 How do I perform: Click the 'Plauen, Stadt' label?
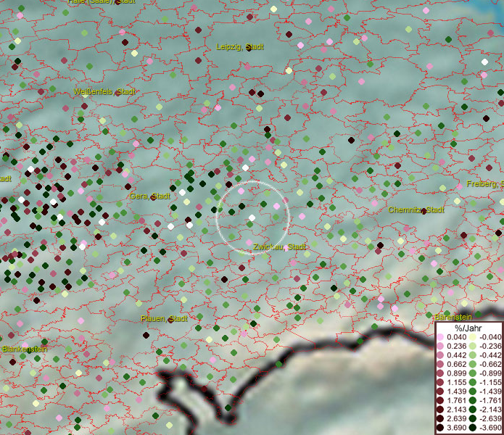pos(164,319)
